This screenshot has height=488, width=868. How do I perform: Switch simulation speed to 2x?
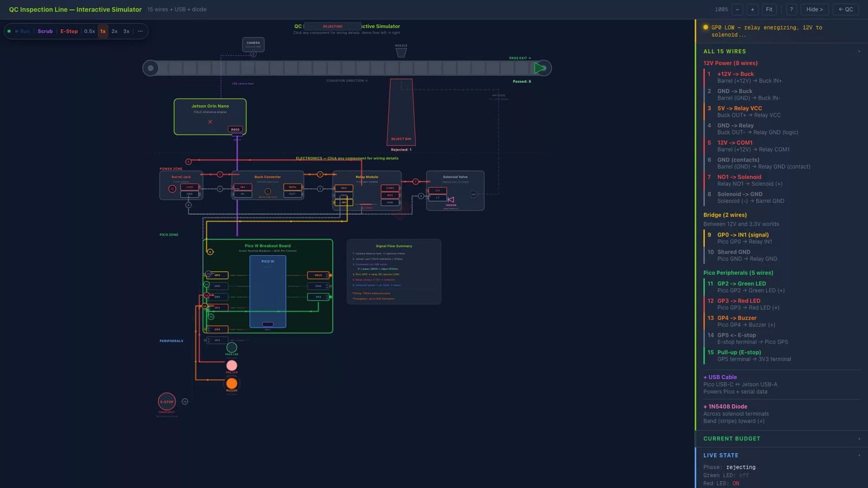coord(114,31)
